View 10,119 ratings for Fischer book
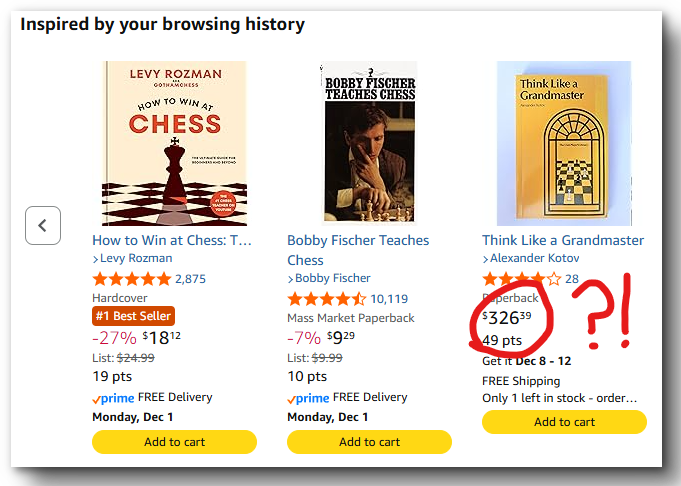Image resolution: width=681 pixels, height=486 pixels. [x=389, y=298]
